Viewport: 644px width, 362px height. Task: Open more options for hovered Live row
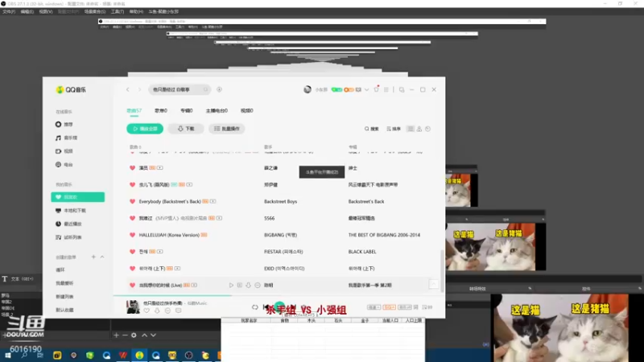point(258,286)
